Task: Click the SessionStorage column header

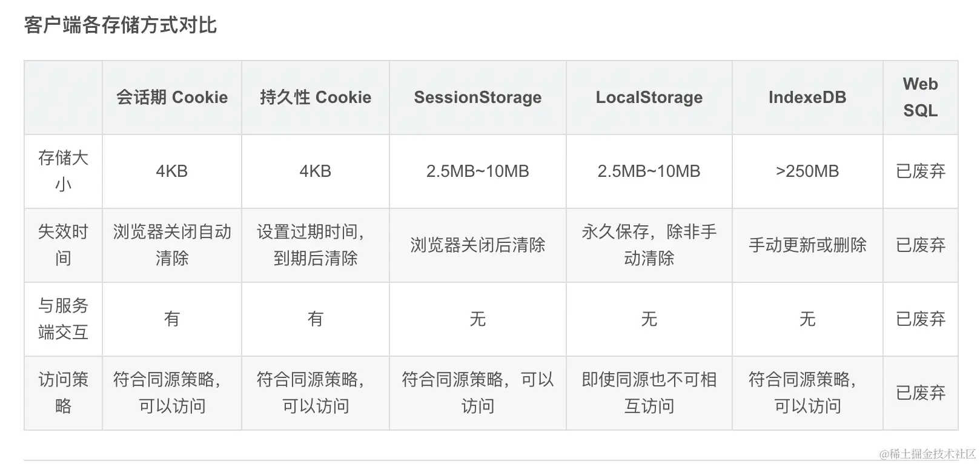Action: [477, 98]
